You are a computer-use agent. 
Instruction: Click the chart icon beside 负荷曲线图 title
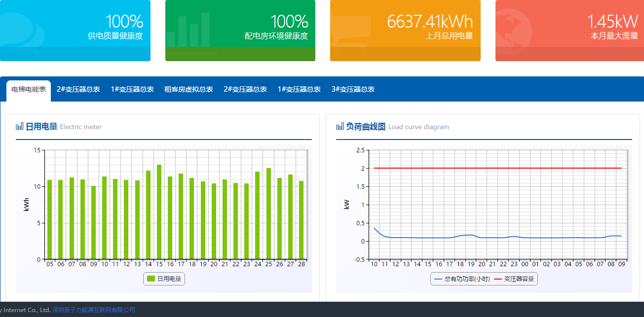(x=340, y=127)
